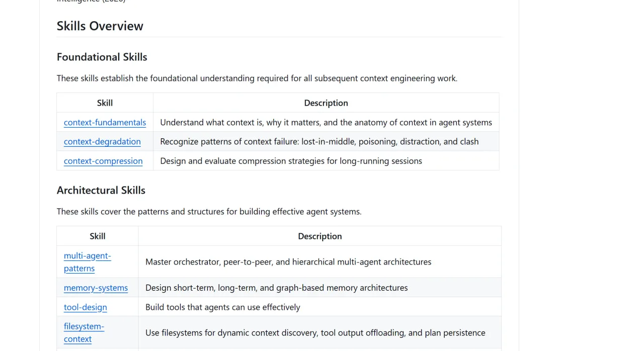Click the Description header in Architectural table
Viewport: 644px width, 351px height.
coord(320,236)
